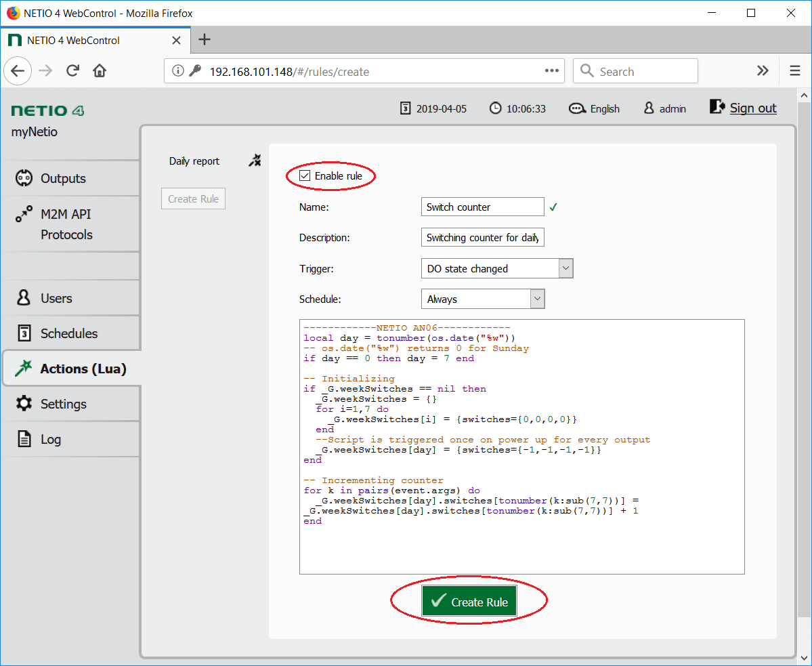Click the Log document icon
Viewport: 812px width, 666px height.
click(x=24, y=438)
